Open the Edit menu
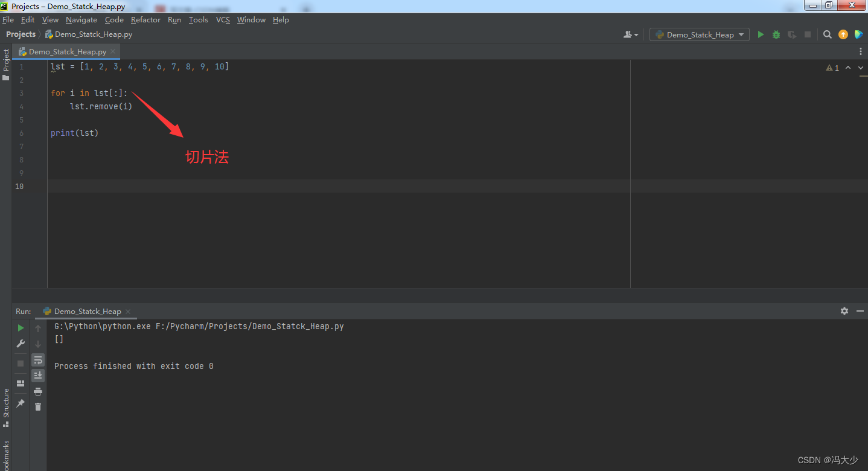This screenshot has width=868, height=471. click(28, 20)
